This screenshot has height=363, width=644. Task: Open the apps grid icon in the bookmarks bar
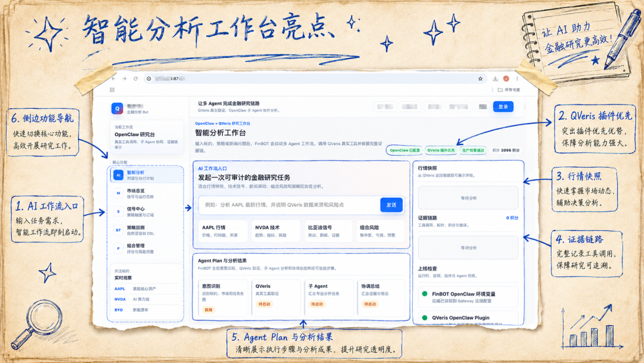(x=112, y=90)
